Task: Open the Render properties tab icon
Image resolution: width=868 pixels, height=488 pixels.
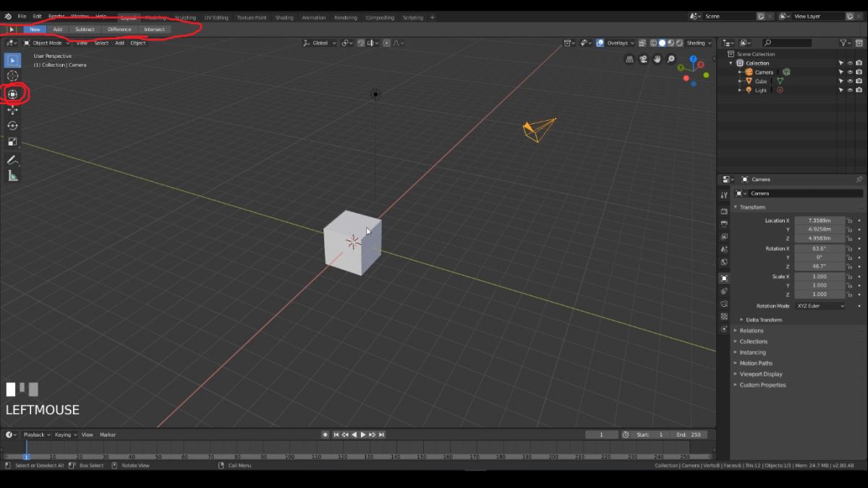Action: (724, 211)
